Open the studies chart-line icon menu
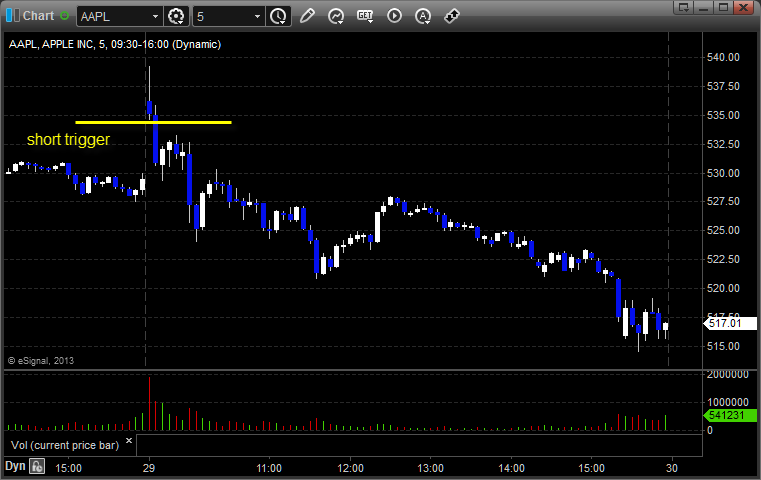The height and width of the screenshot is (480, 761). click(x=336, y=16)
